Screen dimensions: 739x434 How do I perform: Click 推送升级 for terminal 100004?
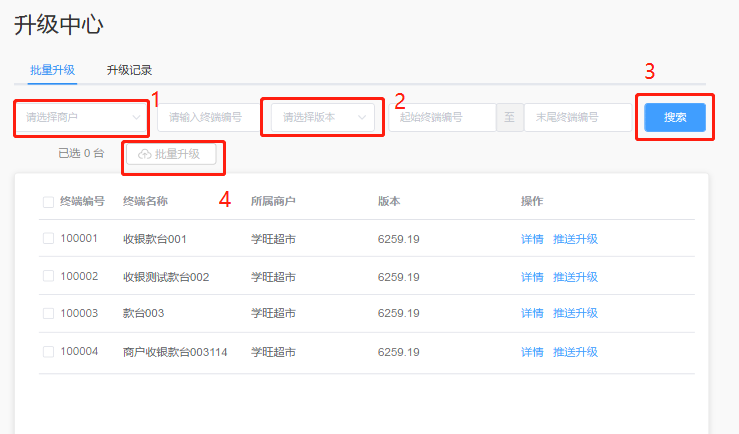pyautogui.click(x=575, y=351)
